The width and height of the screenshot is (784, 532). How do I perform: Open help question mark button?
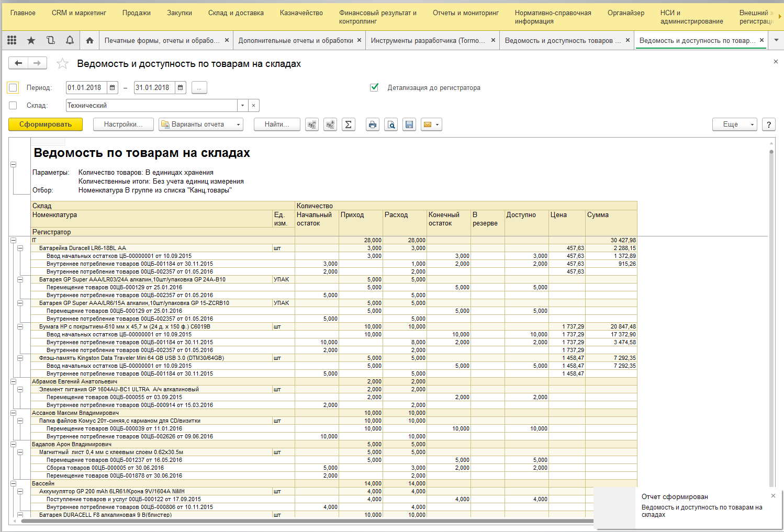tap(769, 124)
